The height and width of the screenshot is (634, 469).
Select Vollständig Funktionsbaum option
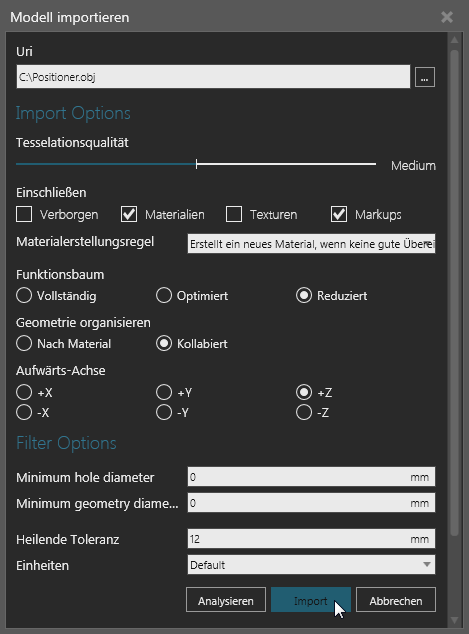pos(24,296)
